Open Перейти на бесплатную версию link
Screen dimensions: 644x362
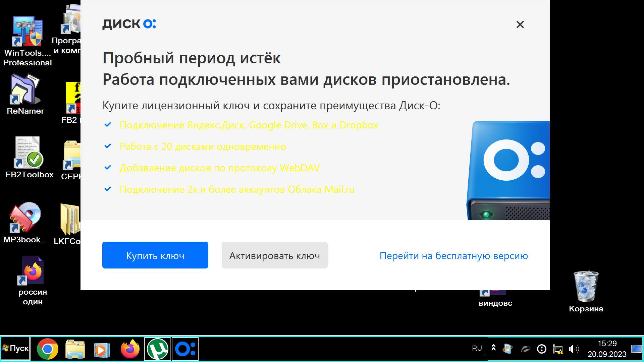454,256
